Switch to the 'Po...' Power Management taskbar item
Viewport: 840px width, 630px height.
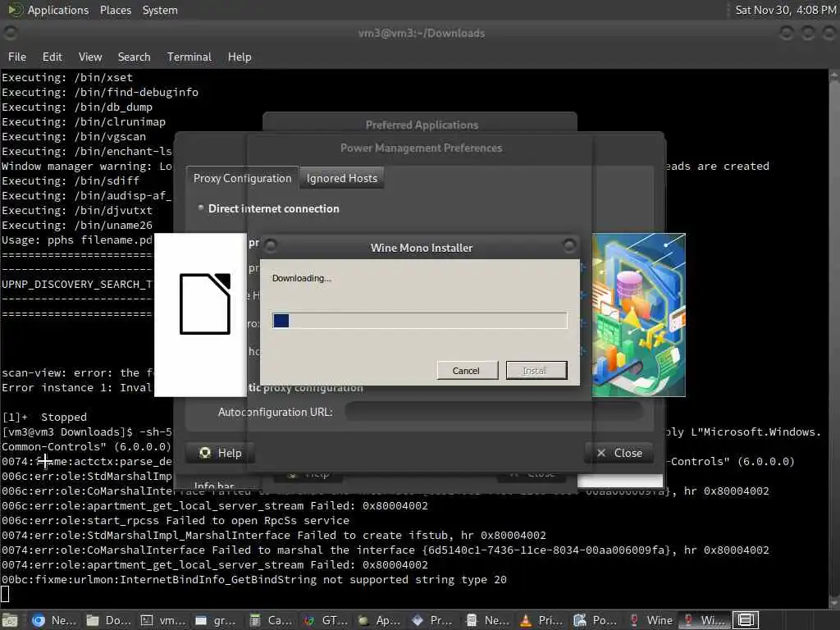[x=596, y=620]
